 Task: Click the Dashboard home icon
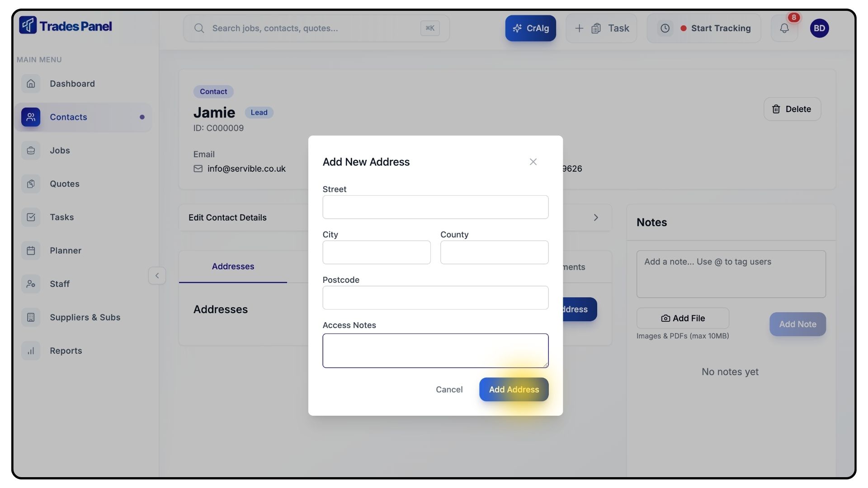coord(31,84)
